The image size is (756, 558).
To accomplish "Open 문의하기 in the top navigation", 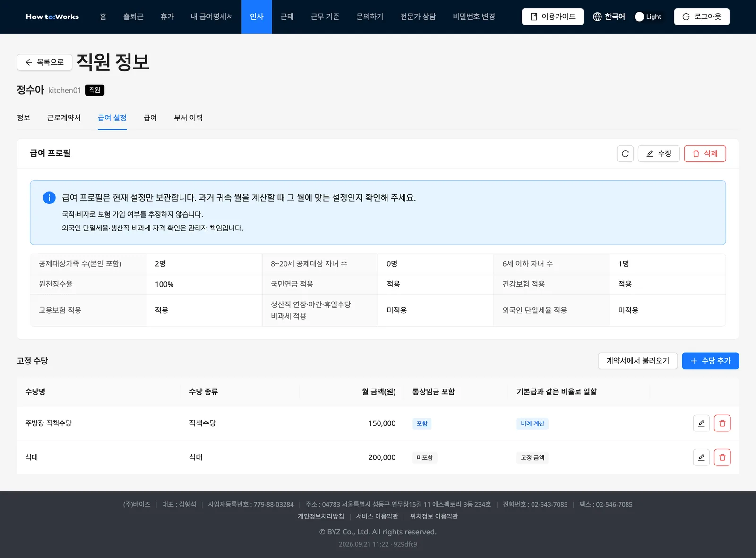I will click(370, 17).
